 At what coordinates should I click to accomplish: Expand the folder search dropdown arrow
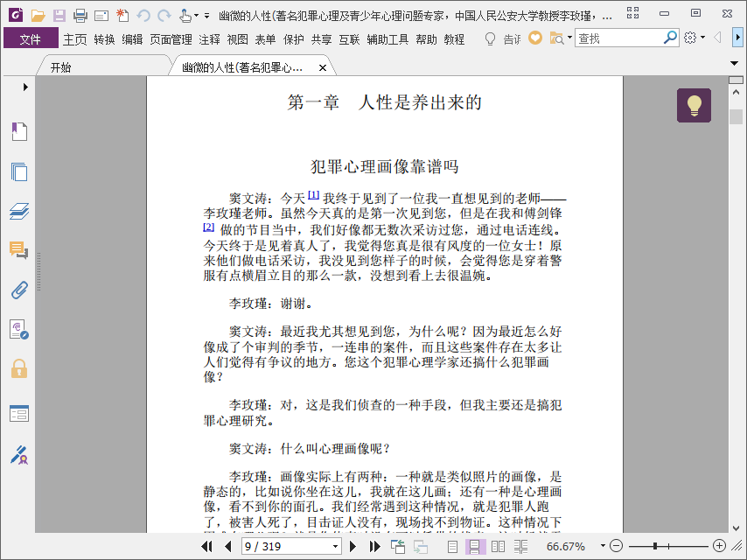569,37
